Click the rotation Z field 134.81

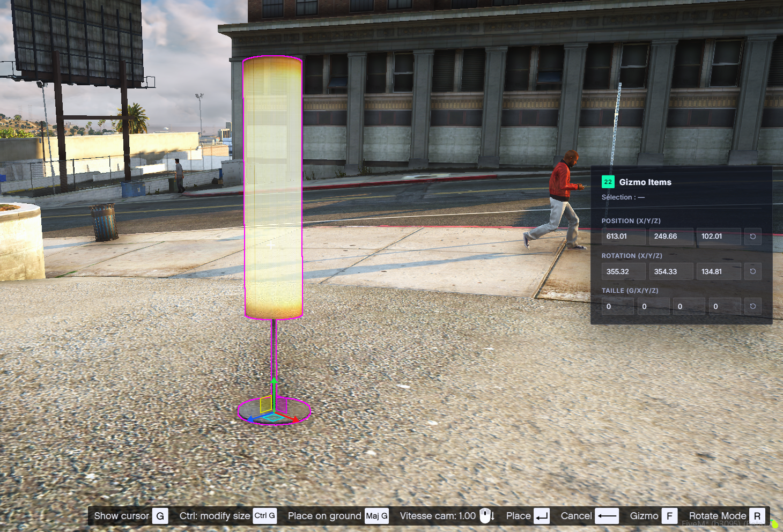pos(719,271)
